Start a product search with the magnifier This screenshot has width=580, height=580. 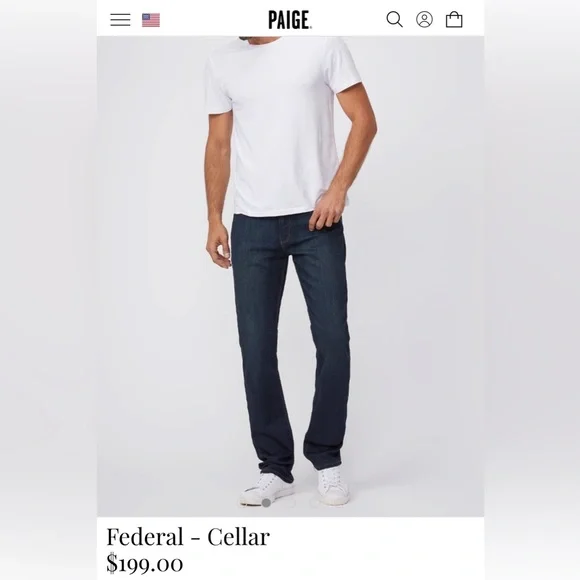(395, 20)
